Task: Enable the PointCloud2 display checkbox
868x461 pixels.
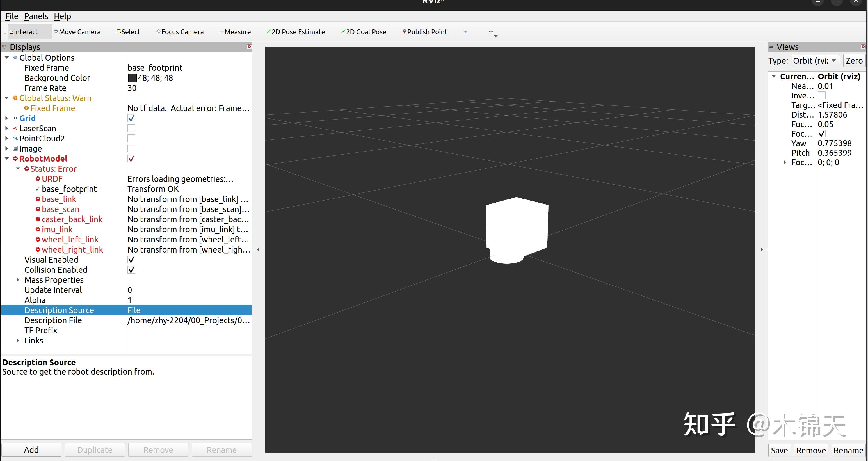Action: [131, 138]
